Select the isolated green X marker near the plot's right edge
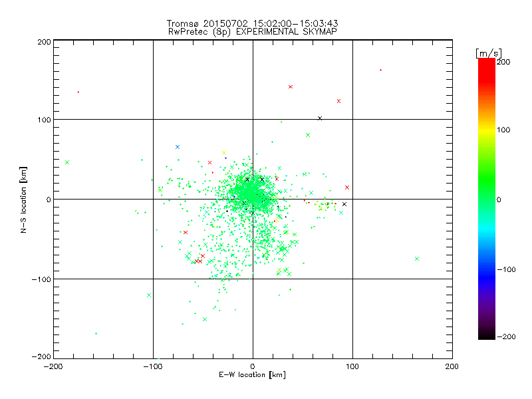The height and width of the screenshot is (399, 532). click(x=417, y=259)
